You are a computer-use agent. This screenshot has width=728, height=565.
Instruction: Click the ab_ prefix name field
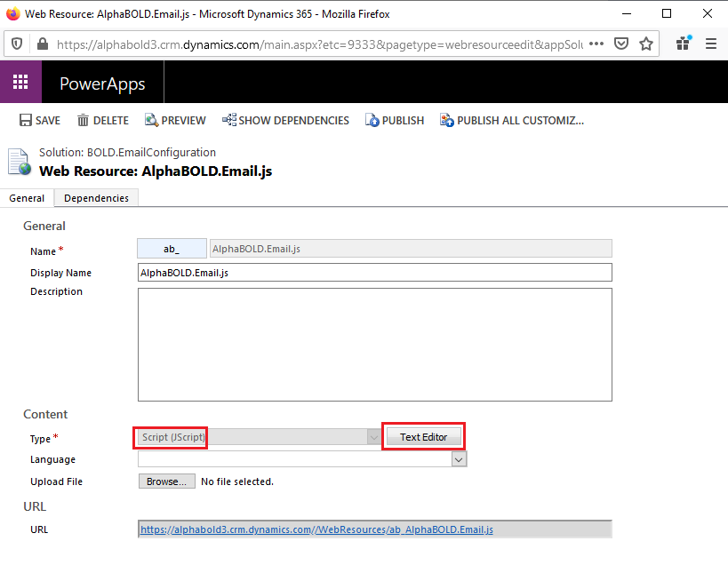172,249
